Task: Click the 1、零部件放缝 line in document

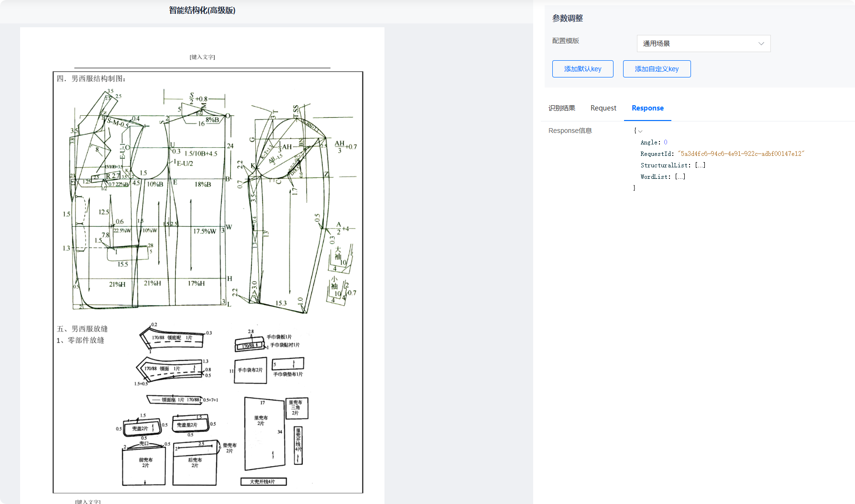Action: point(80,340)
